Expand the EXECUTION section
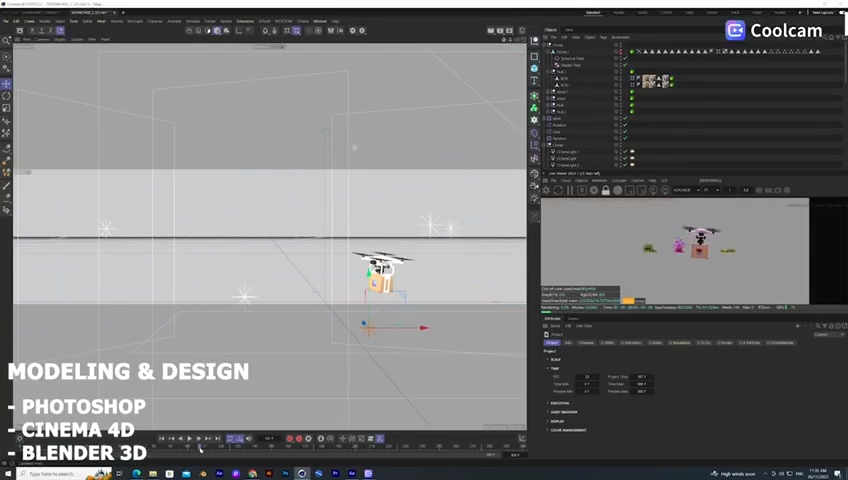The image size is (848, 480). click(x=547, y=403)
